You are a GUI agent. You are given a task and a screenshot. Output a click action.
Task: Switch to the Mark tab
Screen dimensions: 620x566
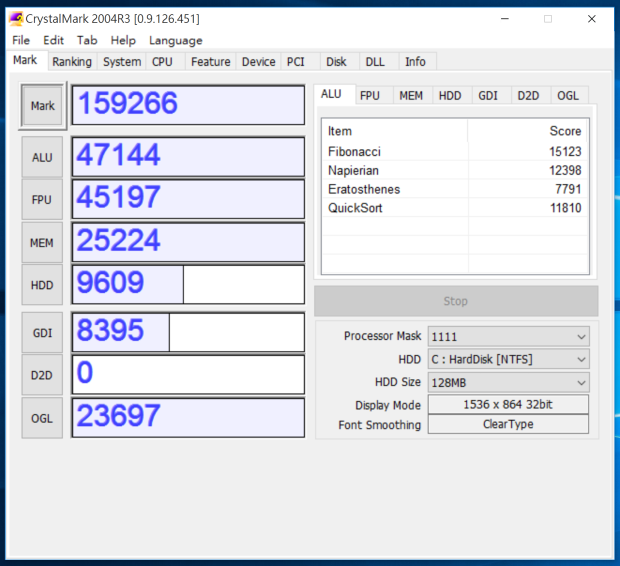click(x=25, y=60)
